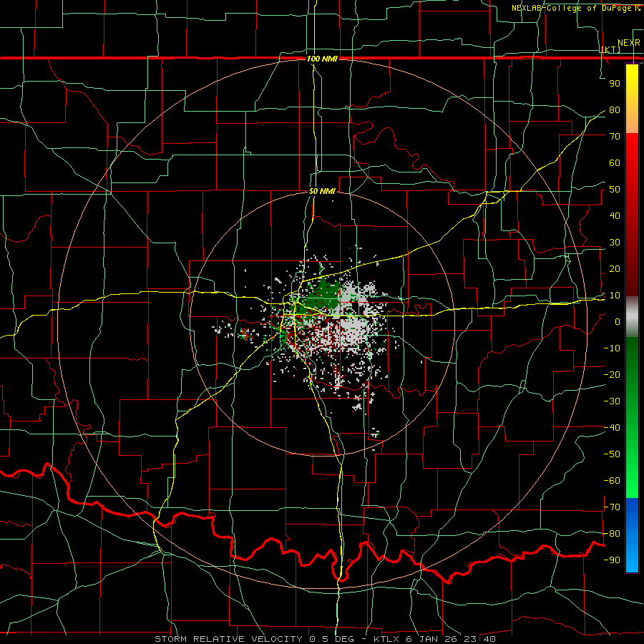Screen dimensions: 644x644
Task: Click the "20" scale value
Action: coord(615,269)
